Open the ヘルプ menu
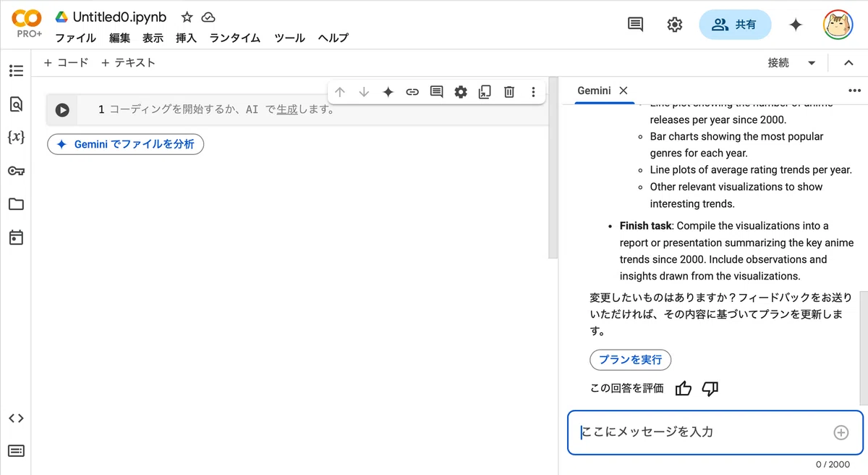 333,38
